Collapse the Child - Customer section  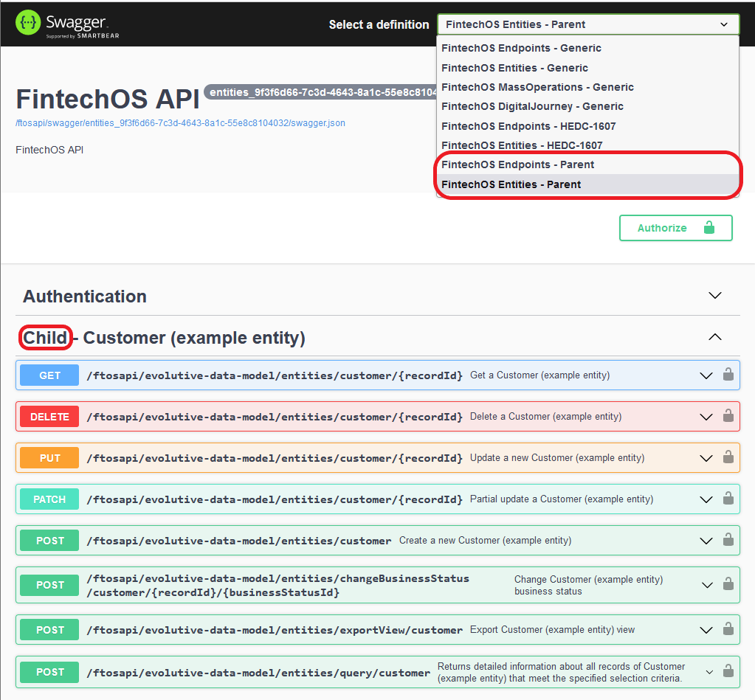click(x=714, y=337)
